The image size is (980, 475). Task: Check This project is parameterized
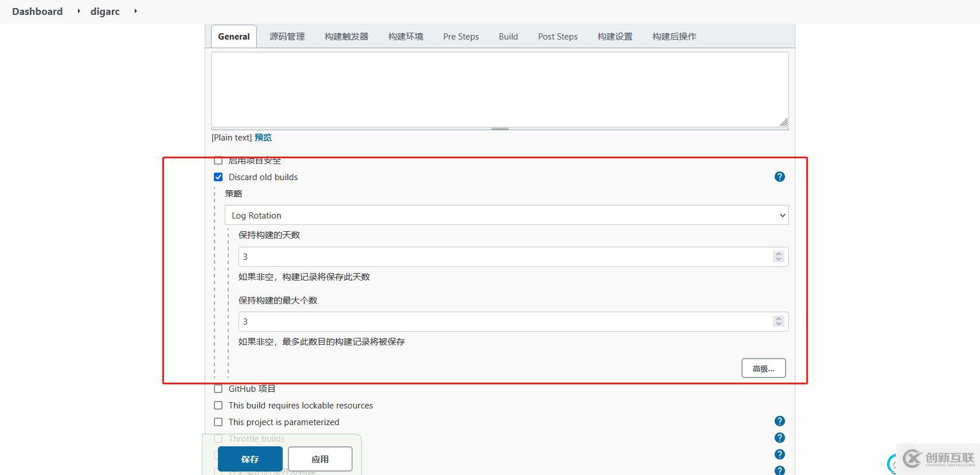tap(218, 422)
